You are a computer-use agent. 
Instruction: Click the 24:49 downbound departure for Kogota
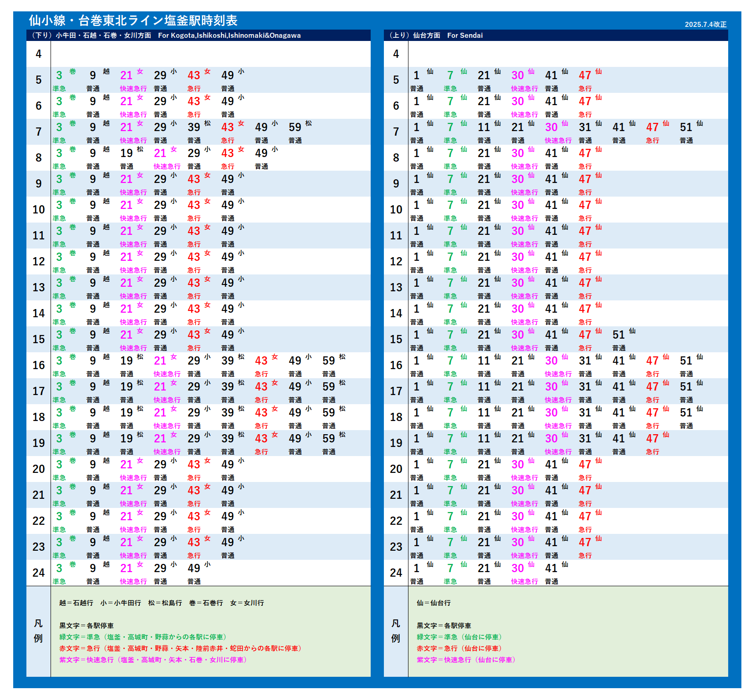click(194, 568)
